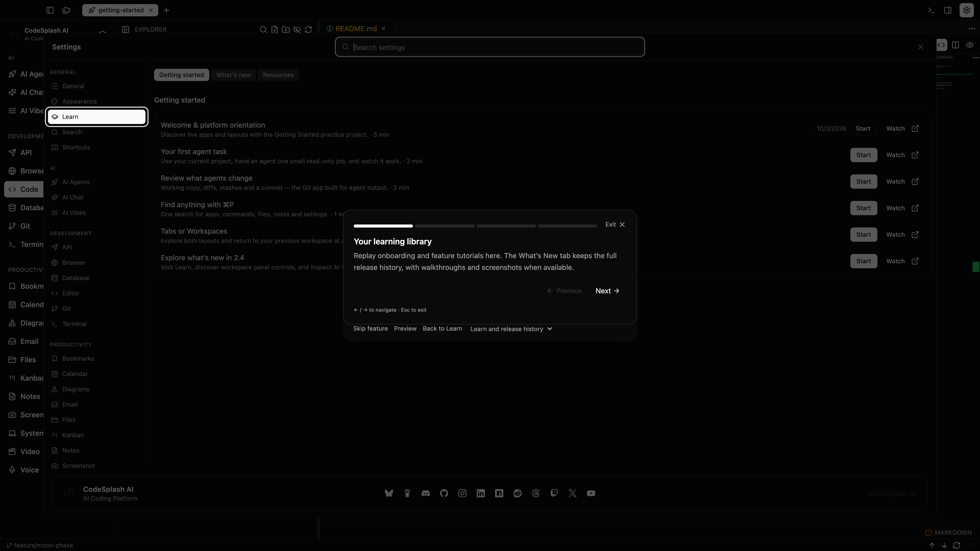Viewport: 980px width, 551px height.
Task: Click the settings gear icon top right
Action: point(966,10)
